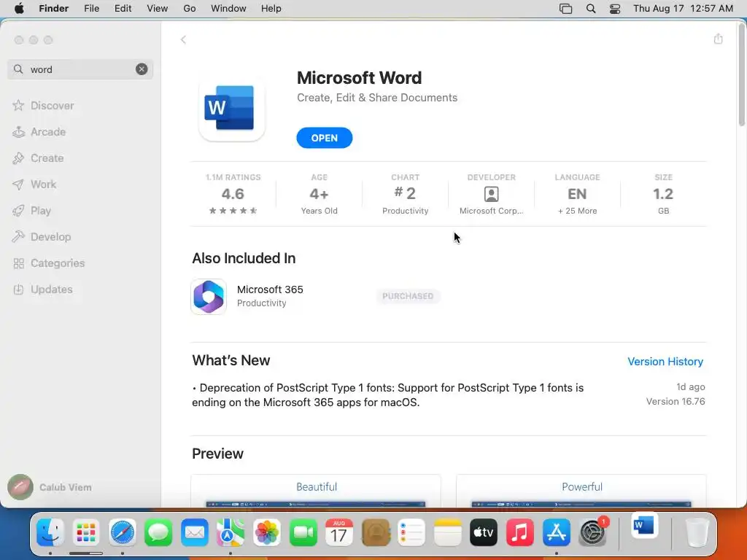Open the Calub Viem account profile

click(50, 486)
